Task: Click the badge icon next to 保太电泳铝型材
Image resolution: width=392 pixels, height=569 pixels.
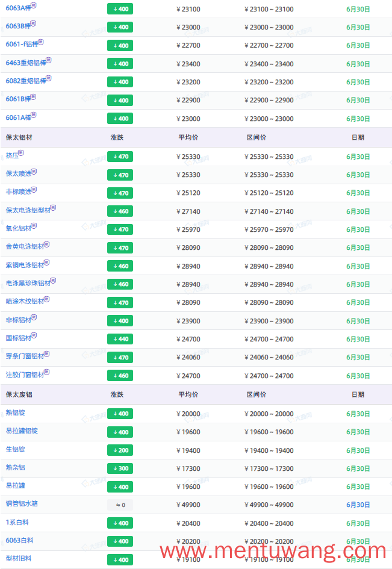Action: pos(53,208)
